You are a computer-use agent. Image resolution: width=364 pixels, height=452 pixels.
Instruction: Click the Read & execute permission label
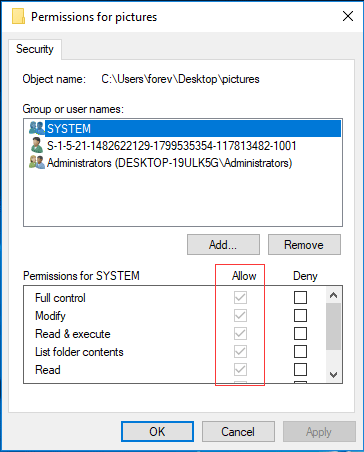[x=73, y=334]
